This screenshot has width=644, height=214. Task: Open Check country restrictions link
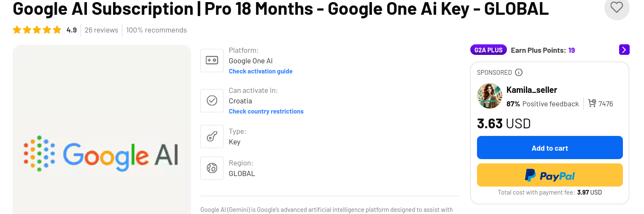point(266,111)
